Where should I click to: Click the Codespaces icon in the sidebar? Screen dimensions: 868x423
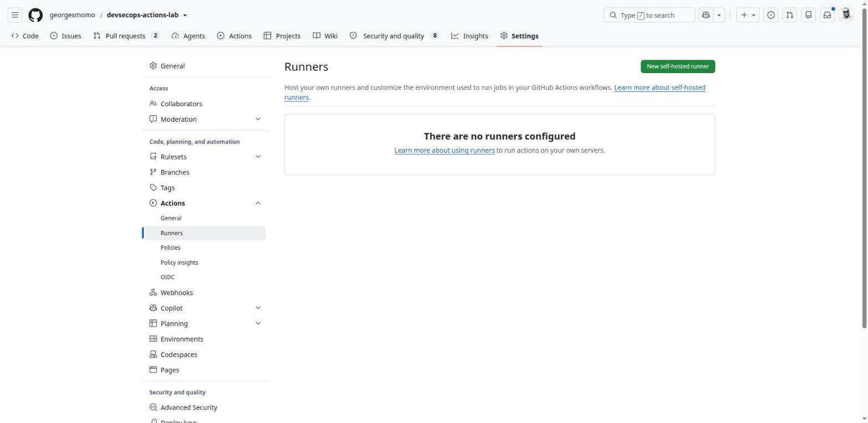pyautogui.click(x=153, y=354)
